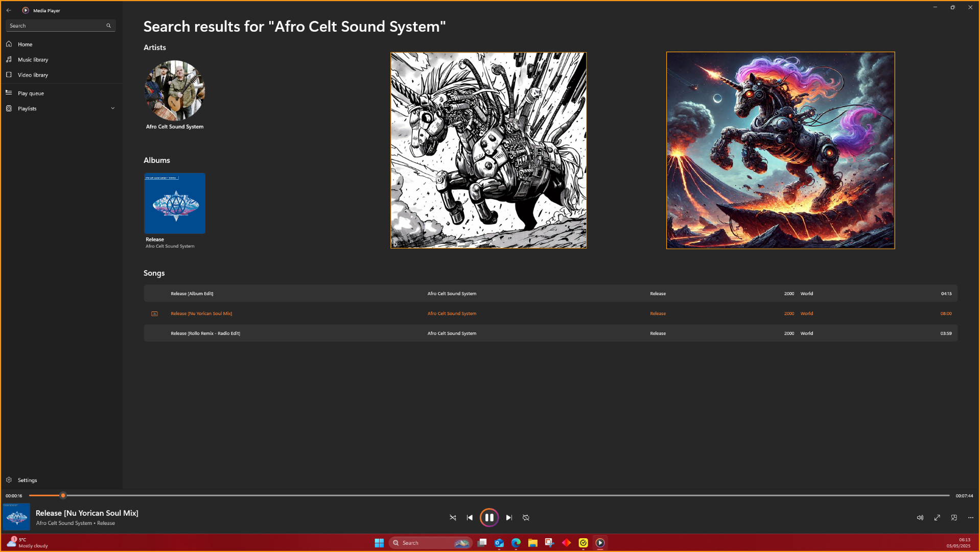Image resolution: width=980 pixels, height=552 pixels.
Task: Open the Music library
Action: 33,60
